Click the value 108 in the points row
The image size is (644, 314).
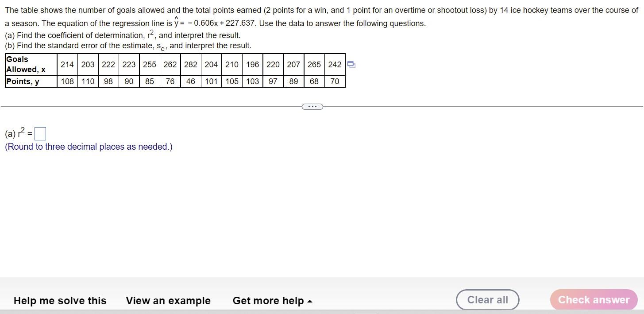point(67,81)
